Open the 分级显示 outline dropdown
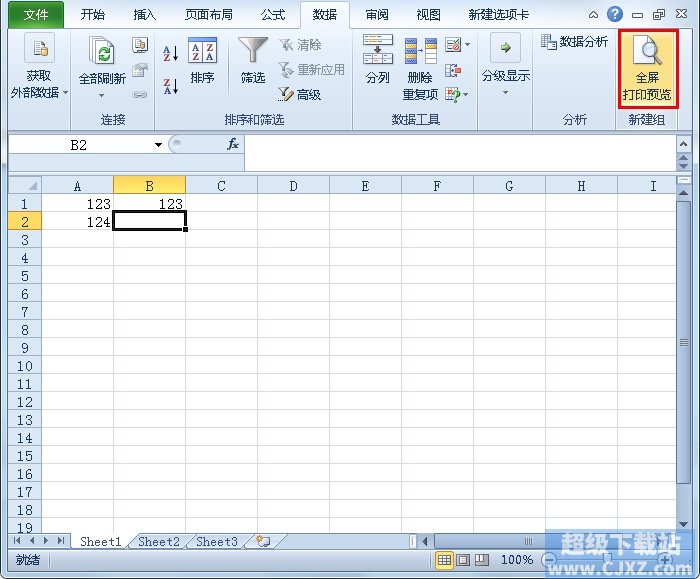Viewport: 700px width, 579px height. click(505, 65)
